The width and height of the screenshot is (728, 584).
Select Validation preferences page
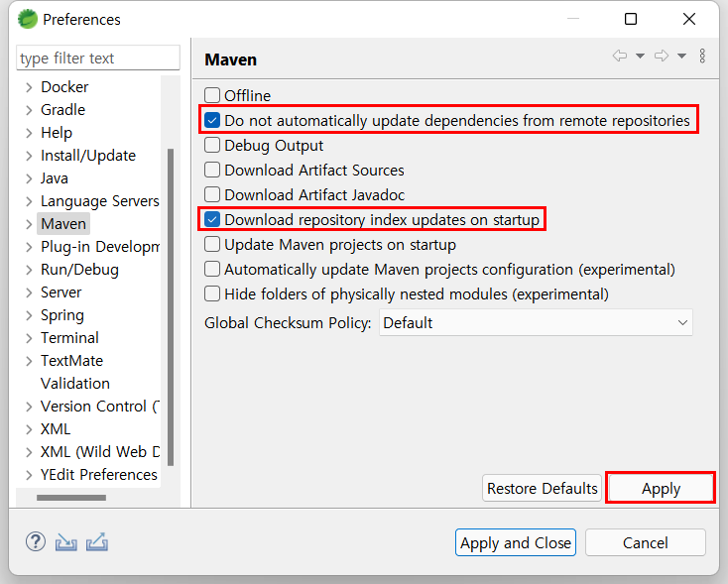pyautogui.click(x=75, y=384)
